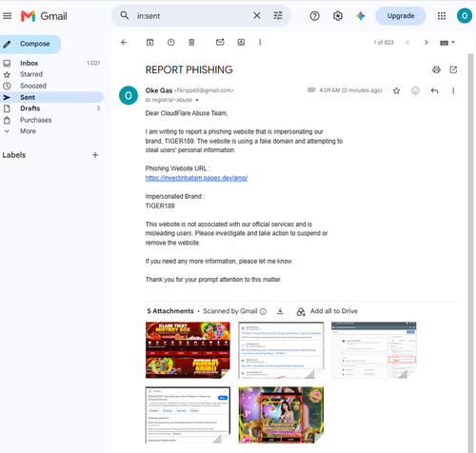
Task: Open the account avatar at top right
Action: pos(465,16)
